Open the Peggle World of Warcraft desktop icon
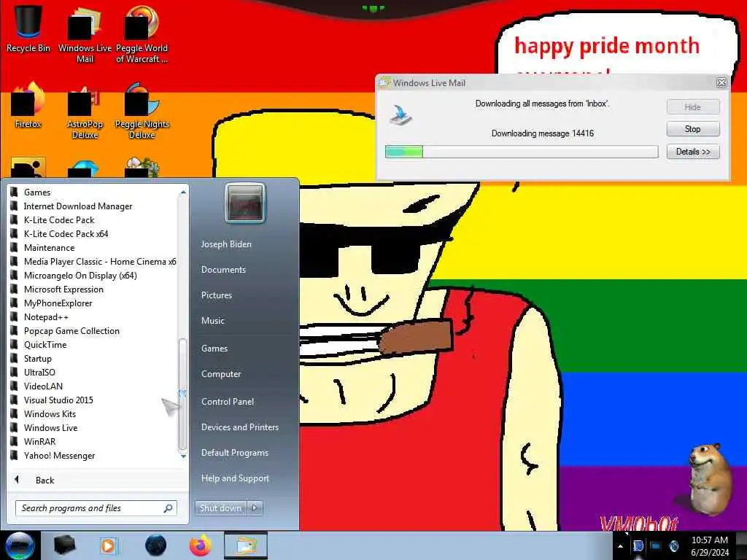This screenshot has width=747, height=560. coord(142,34)
